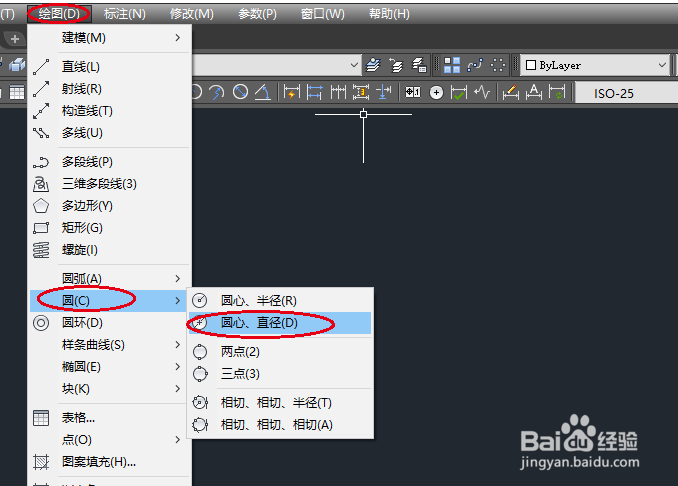Click the make object's layer current icon
The width and height of the screenshot is (678, 486).
[373, 65]
